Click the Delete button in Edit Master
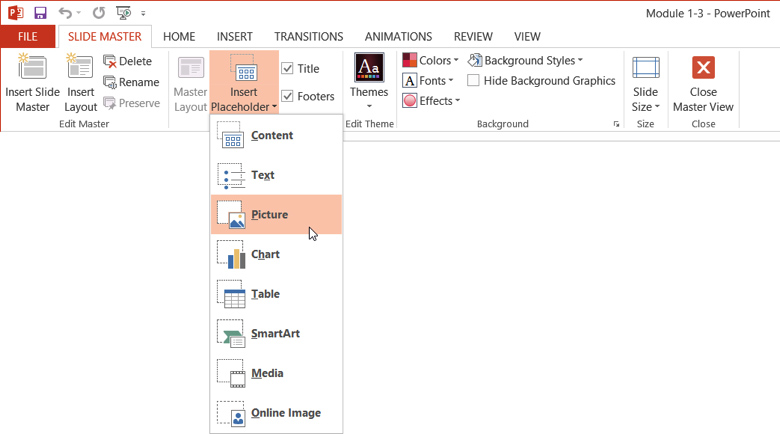The height and width of the screenshot is (434, 780). (x=127, y=62)
